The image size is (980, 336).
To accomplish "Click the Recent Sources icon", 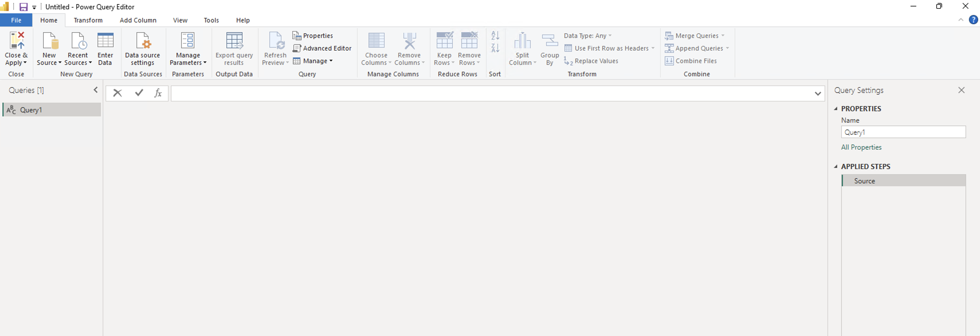I will 79,41.
